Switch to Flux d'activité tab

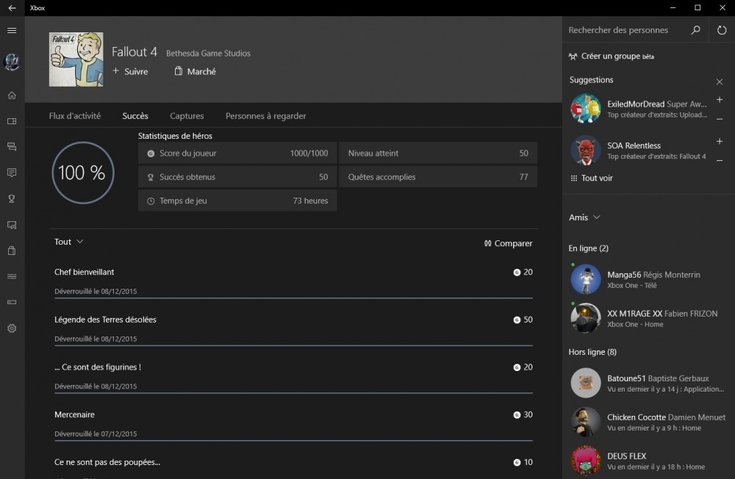(x=75, y=116)
